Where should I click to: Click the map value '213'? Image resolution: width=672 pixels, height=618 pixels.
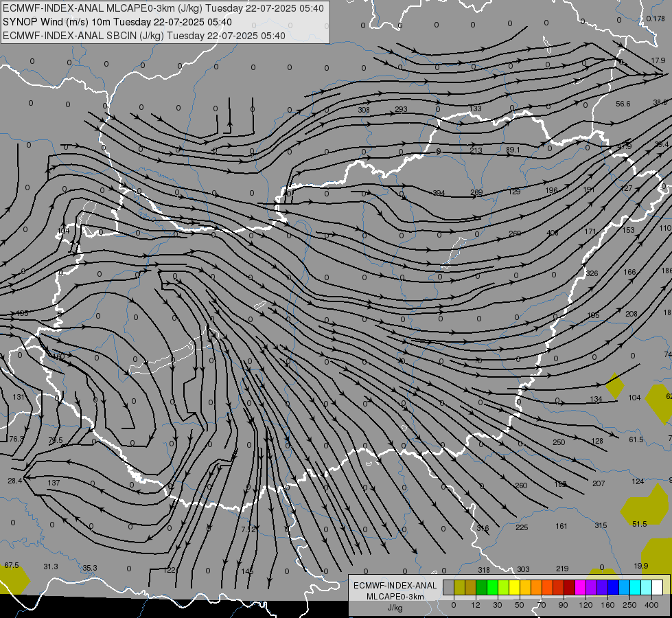(x=476, y=150)
